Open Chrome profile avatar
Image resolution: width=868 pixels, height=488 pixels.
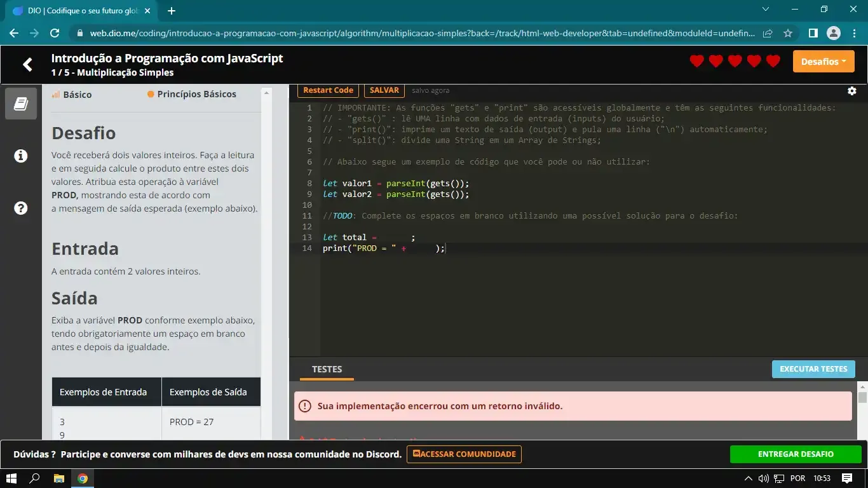tap(834, 33)
